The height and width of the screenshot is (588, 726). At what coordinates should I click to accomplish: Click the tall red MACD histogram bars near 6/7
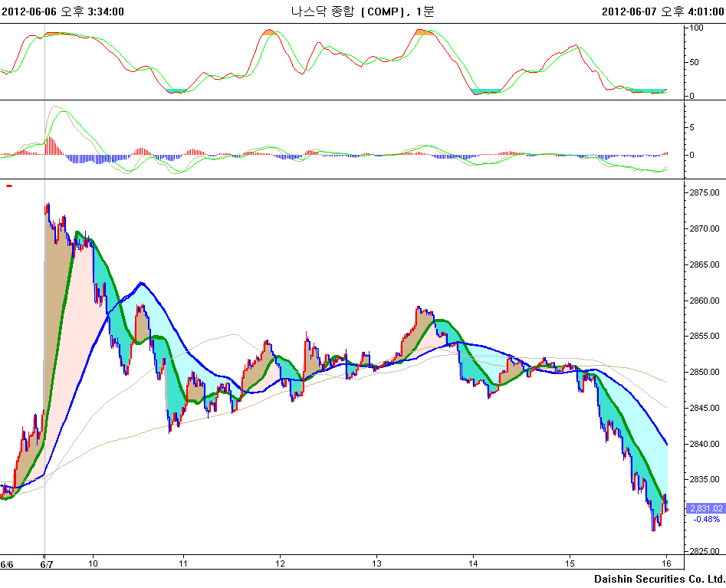tap(50, 145)
